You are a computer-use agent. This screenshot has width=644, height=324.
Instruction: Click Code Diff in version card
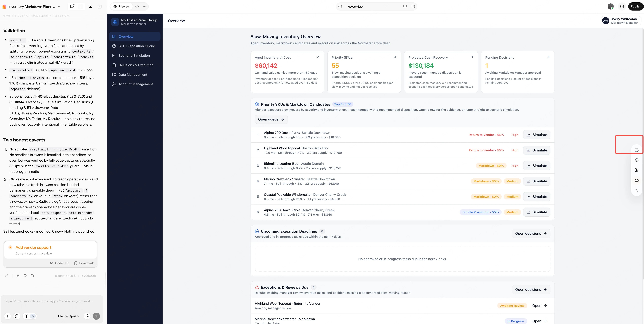[x=59, y=263]
